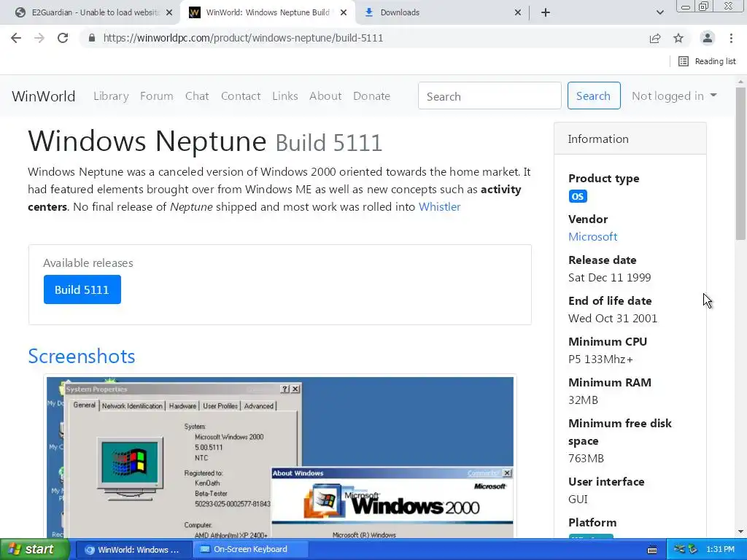Image resolution: width=747 pixels, height=560 pixels.
Task: Open the Microsoft vendor link
Action: click(592, 237)
